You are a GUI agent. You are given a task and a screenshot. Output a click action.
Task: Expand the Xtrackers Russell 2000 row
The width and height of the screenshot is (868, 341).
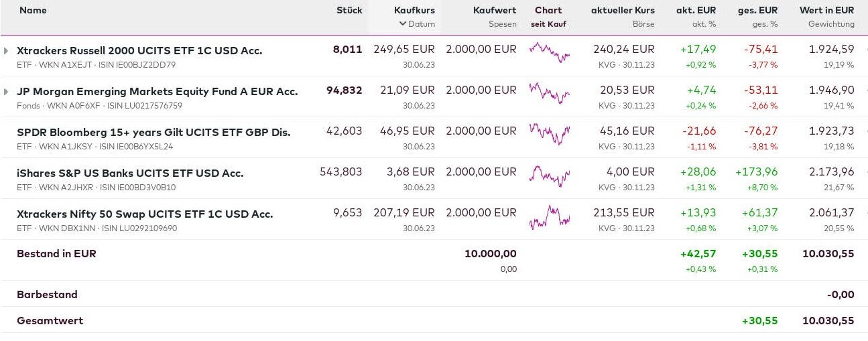click(7, 51)
